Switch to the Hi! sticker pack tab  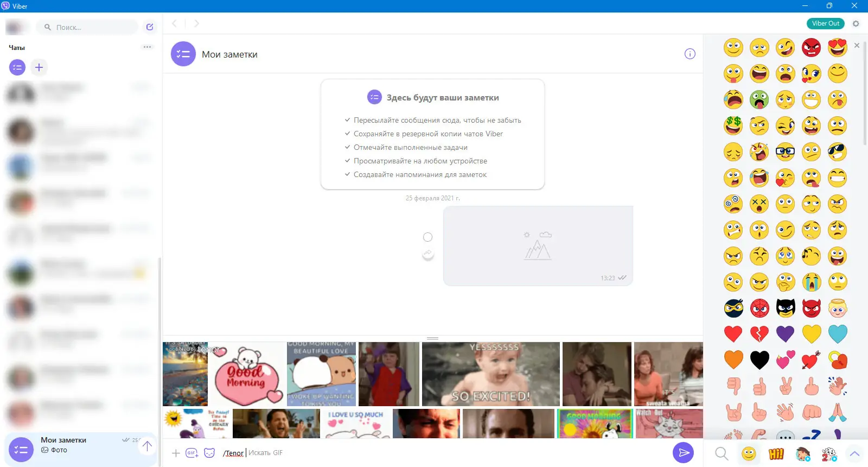776,453
